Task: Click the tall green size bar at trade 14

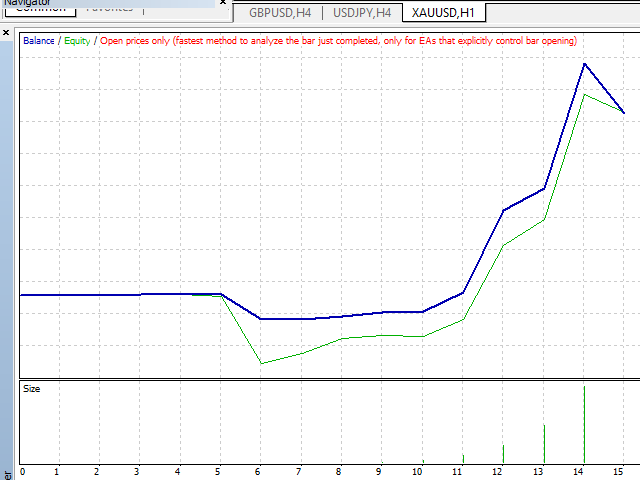Action: tap(584, 424)
